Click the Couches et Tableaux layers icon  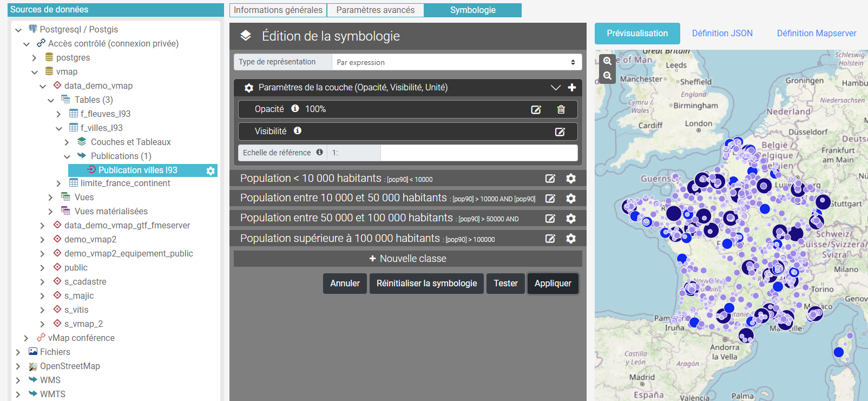82,141
